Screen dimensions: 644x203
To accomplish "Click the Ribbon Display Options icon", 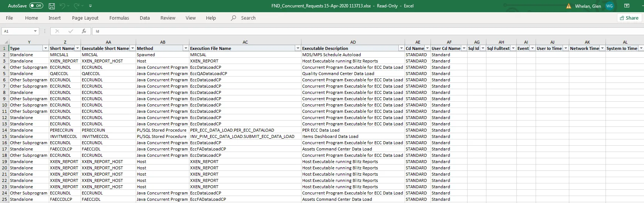I will point(627,6).
